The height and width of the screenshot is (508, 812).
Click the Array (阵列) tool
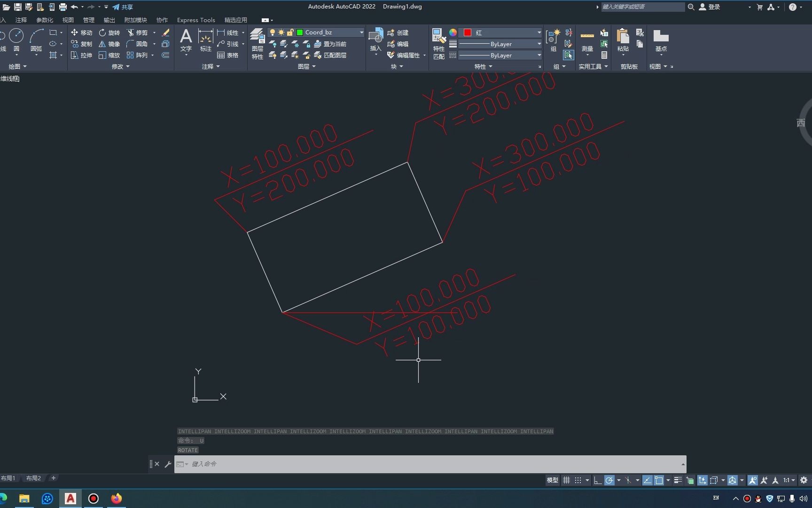click(x=137, y=55)
